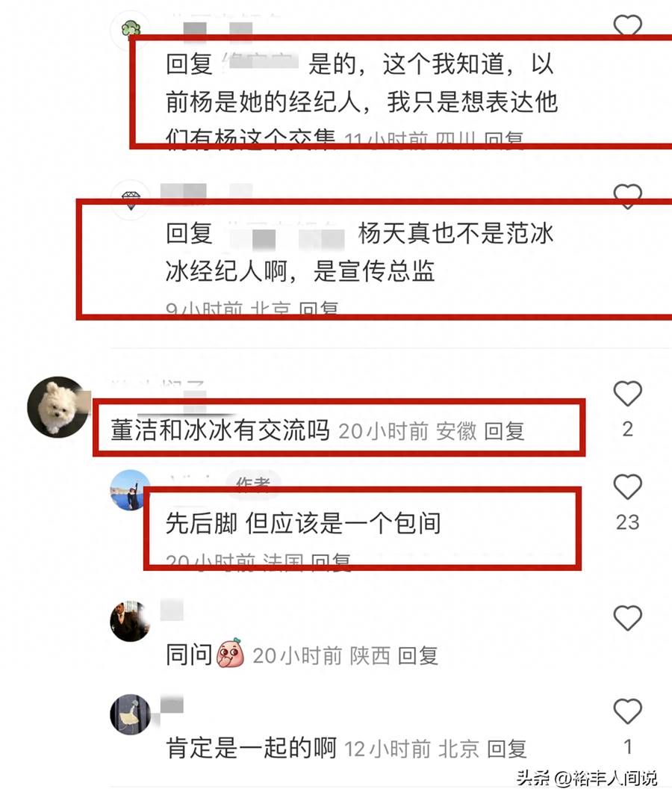This screenshot has width=672, height=801.
Task: Tap the heart beside 杨天真 comment
Action: [628, 196]
